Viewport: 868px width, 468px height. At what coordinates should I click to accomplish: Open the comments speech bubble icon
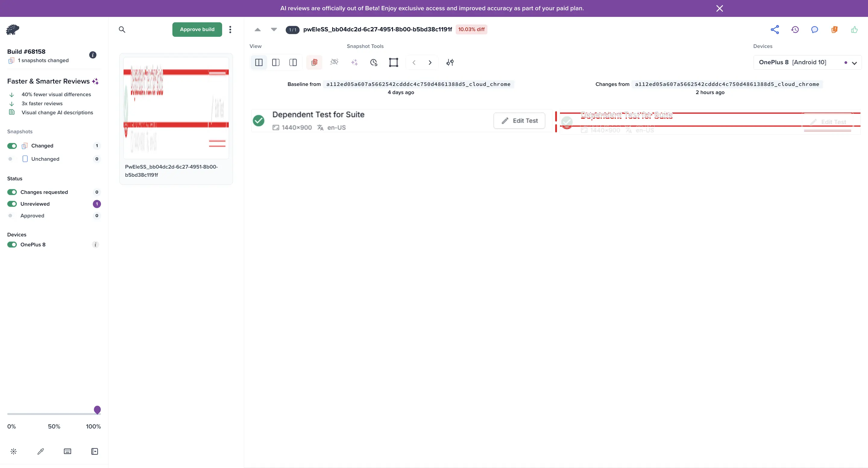click(x=815, y=30)
